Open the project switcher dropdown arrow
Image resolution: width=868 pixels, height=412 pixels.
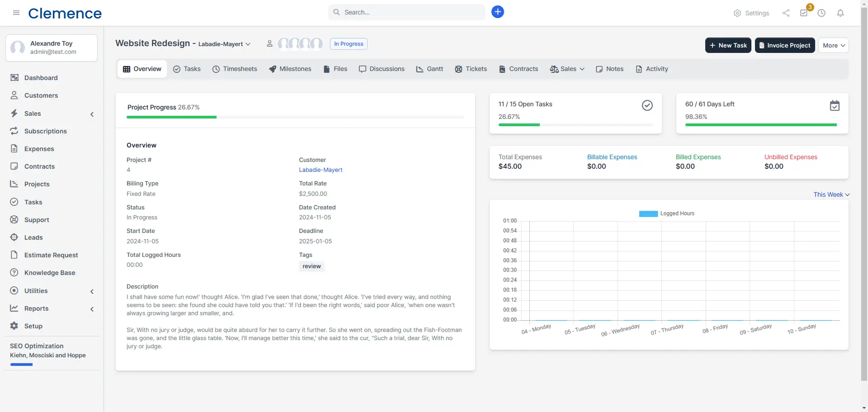pyautogui.click(x=248, y=44)
